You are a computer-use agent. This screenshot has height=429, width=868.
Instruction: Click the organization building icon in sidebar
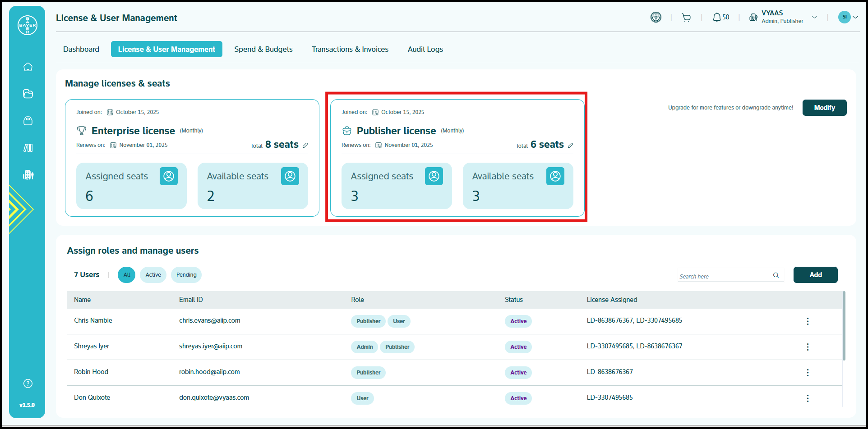tap(28, 175)
